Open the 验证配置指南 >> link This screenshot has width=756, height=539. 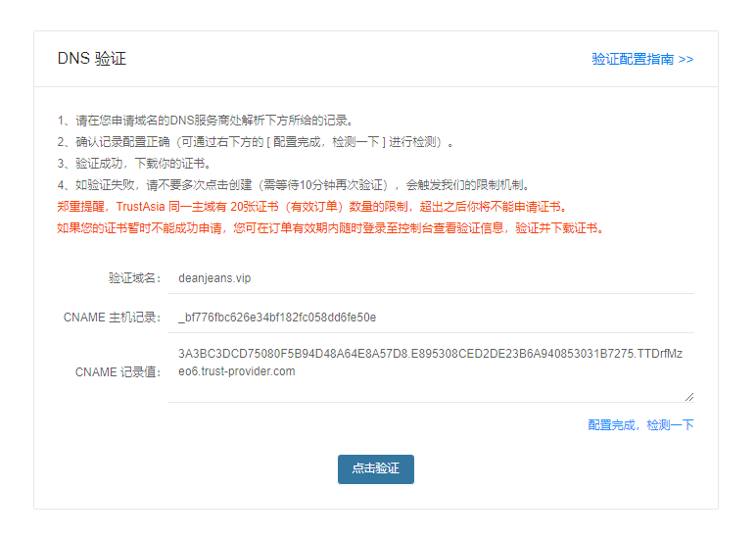tap(642, 59)
